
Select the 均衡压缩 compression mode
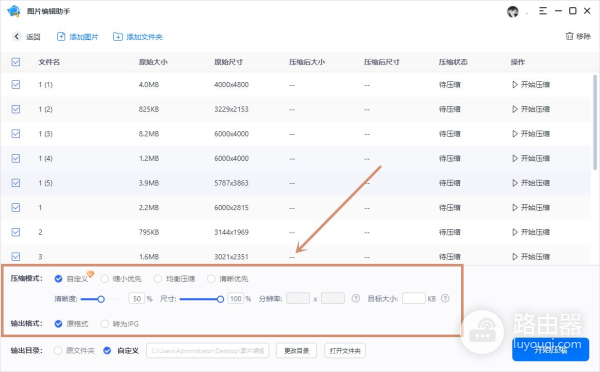click(x=158, y=279)
